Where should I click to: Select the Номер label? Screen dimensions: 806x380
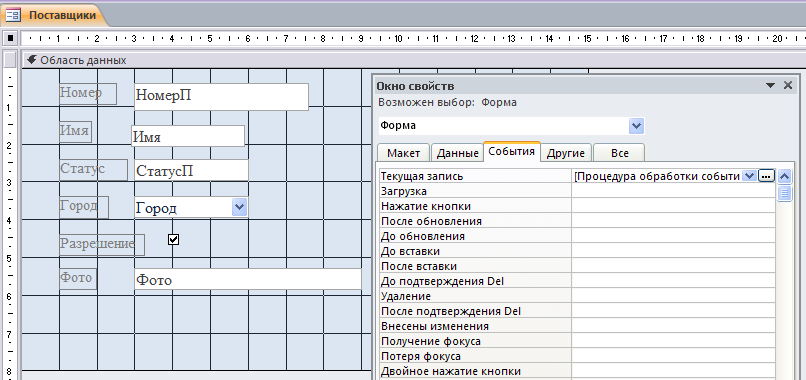[x=87, y=94]
